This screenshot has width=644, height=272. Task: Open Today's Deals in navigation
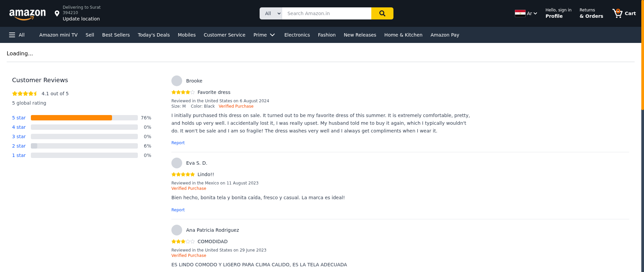click(154, 35)
